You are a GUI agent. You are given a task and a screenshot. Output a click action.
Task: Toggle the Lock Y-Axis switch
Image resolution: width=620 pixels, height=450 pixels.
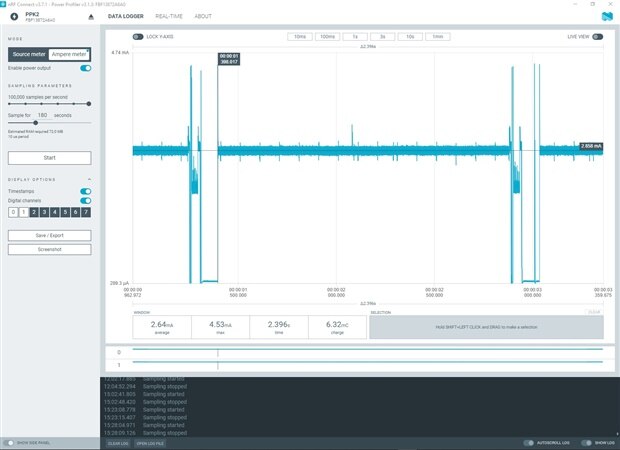[138, 37]
